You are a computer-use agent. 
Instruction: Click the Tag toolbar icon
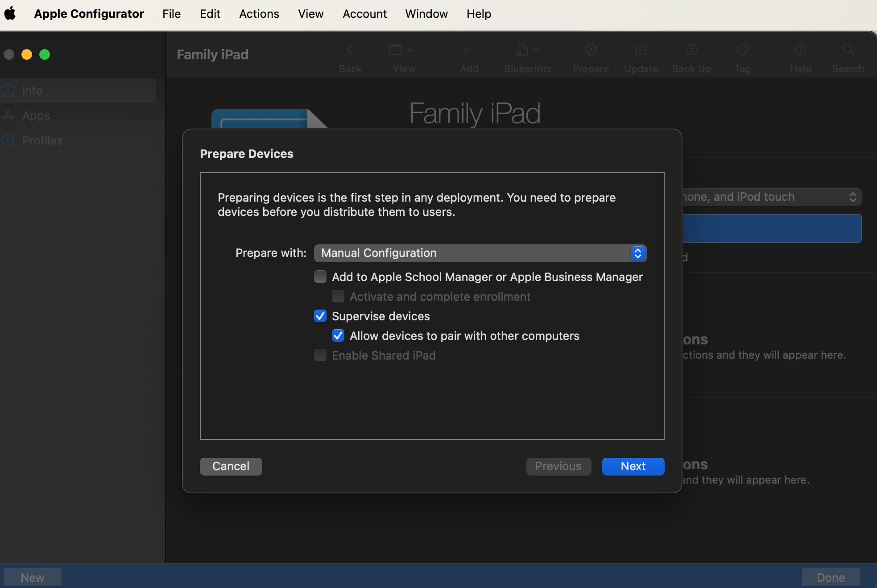[x=742, y=50]
